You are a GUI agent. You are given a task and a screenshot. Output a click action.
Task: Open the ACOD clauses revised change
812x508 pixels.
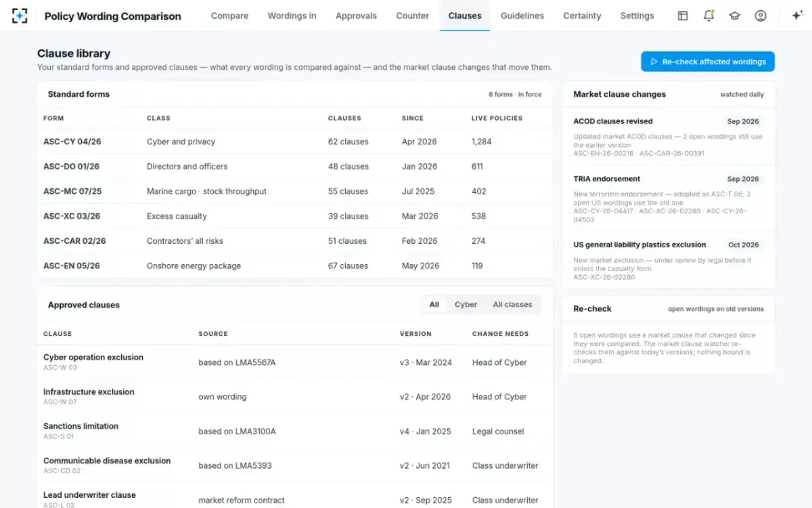tap(669, 137)
